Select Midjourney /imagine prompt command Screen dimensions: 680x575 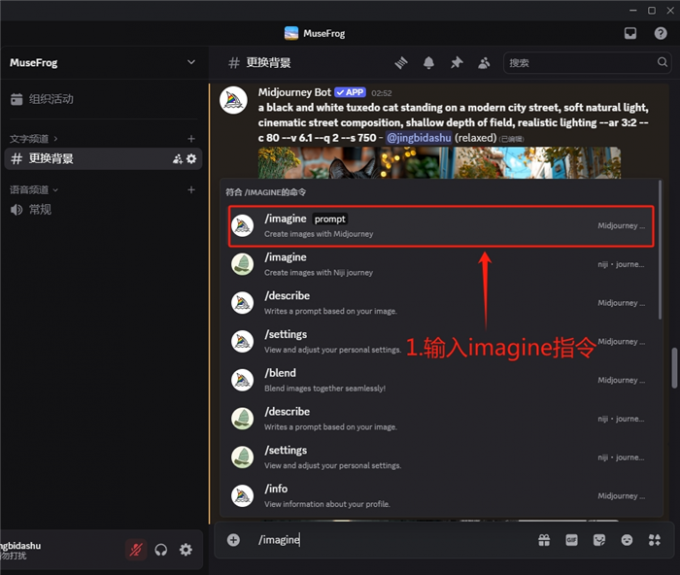441,226
